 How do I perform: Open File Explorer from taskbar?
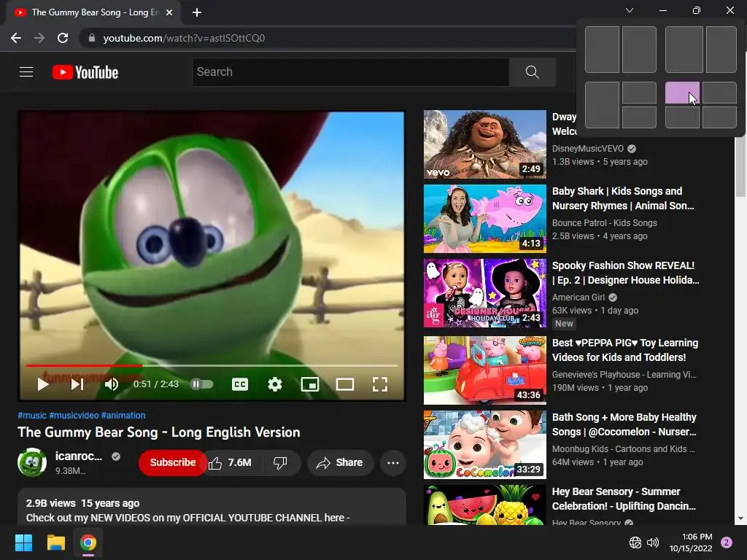[55, 542]
